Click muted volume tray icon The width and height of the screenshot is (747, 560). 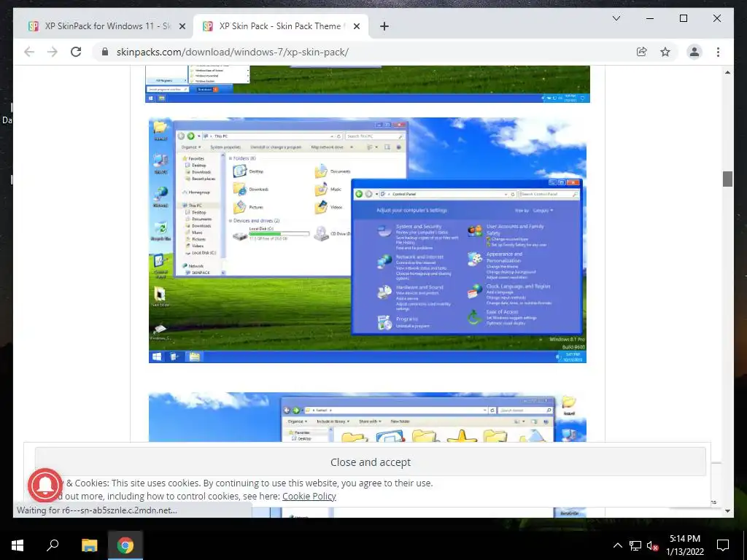(652, 545)
